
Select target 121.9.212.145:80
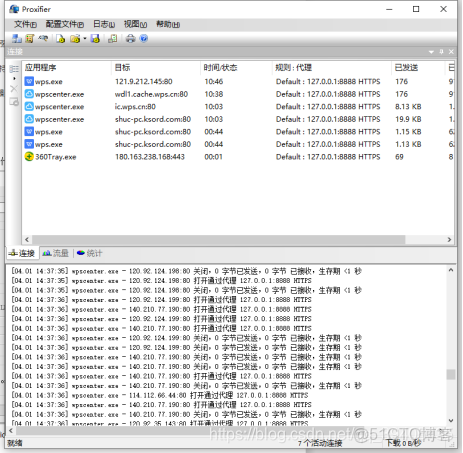click(x=144, y=81)
